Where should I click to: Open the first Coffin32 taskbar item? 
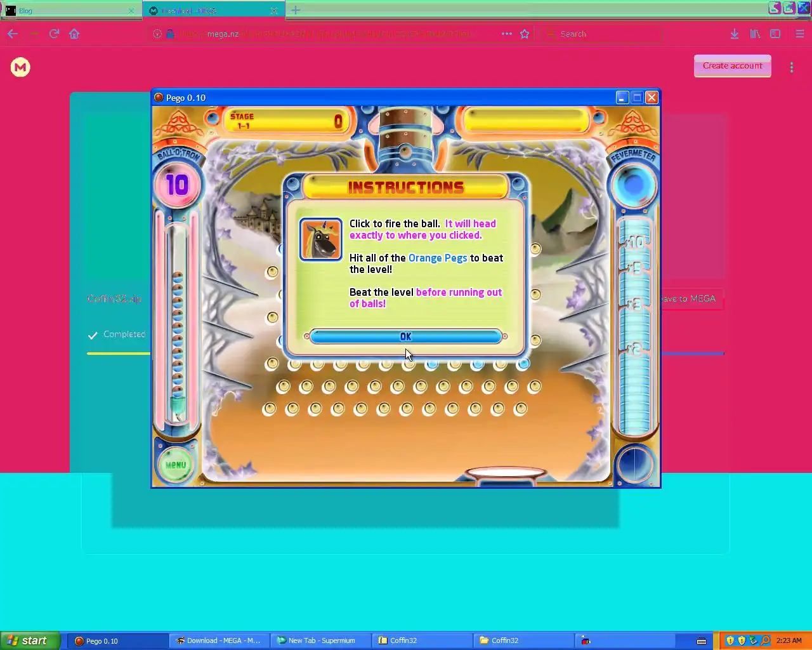(422, 640)
